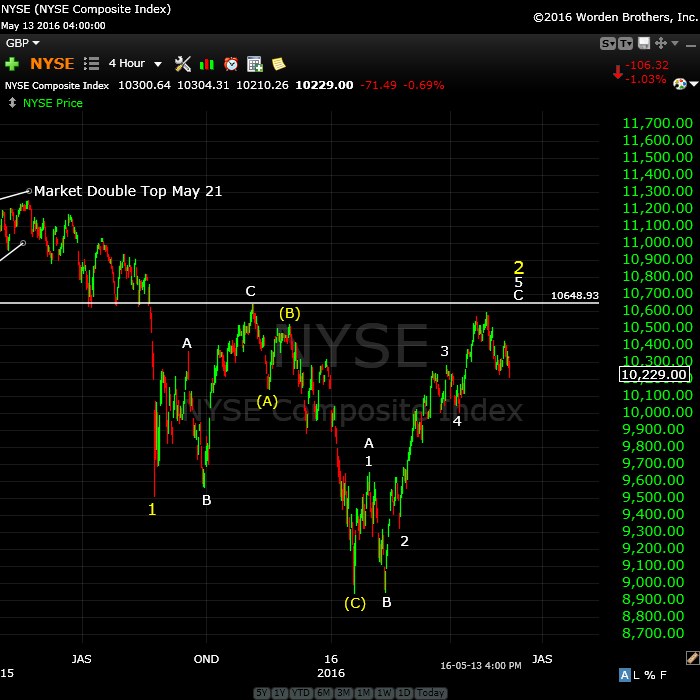
Task: Set chart range to 3M
Action: 343,692
